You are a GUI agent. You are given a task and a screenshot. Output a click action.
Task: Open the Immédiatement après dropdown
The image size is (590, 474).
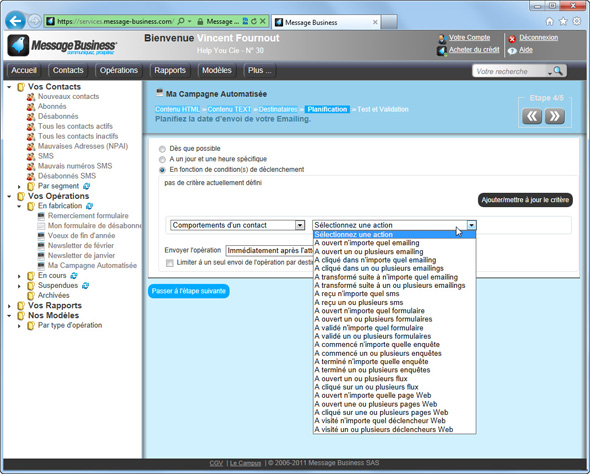click(269, 251)
